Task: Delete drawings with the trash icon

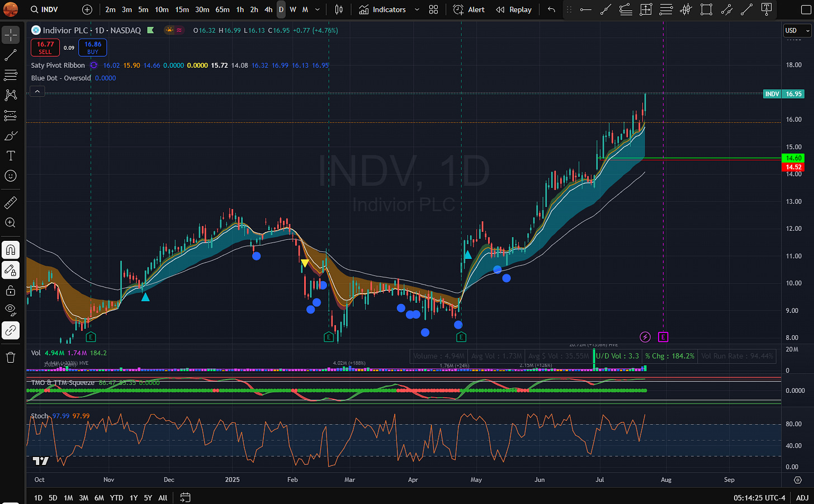Action: point(11,358)
